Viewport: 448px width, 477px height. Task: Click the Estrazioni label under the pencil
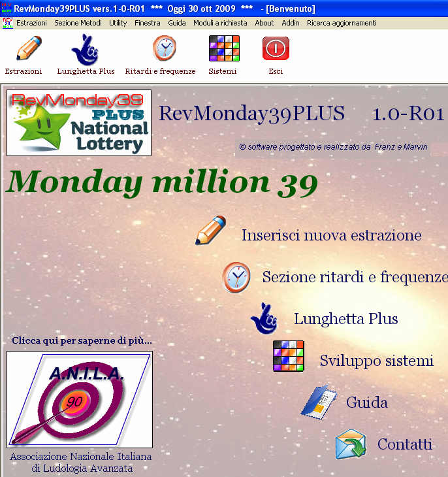(x=24, y=71)
